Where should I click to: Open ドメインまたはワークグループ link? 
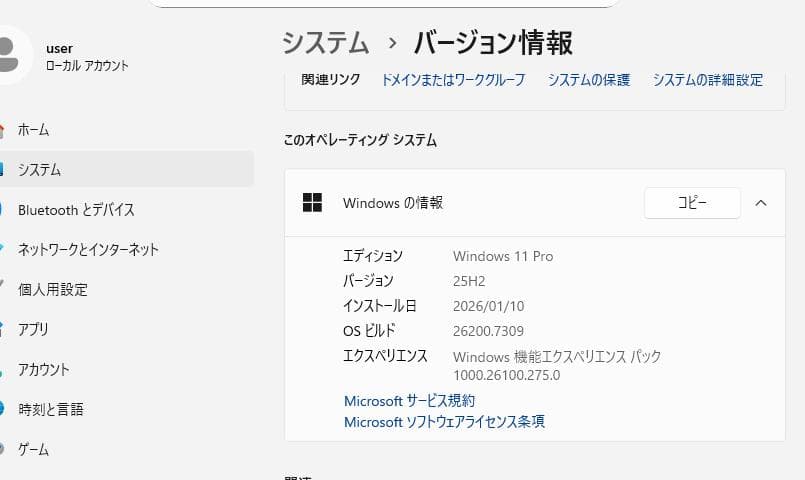click(x=453, y=80)
